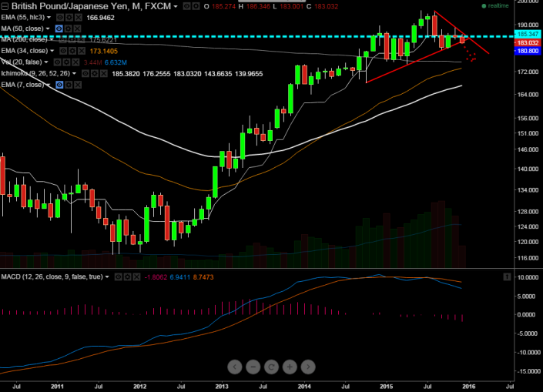Click the EMA (55, hlc3) indicator label
The image size is (543, 392).
(x=23, y=17)
